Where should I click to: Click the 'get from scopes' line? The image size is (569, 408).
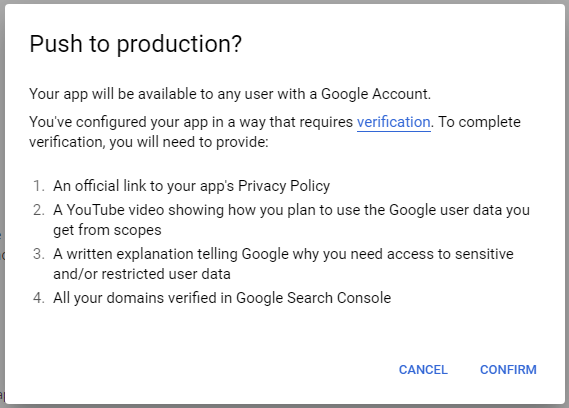[x=107, y=230]
